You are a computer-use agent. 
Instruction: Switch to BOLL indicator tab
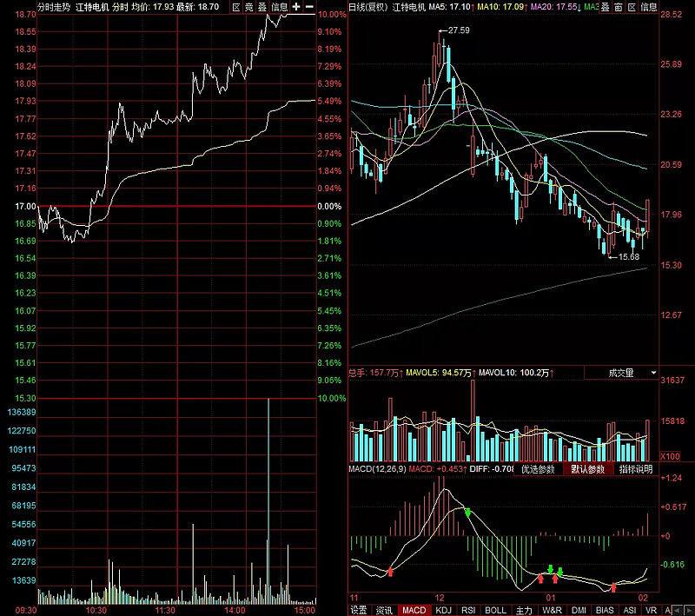click(x=495, y=610)
